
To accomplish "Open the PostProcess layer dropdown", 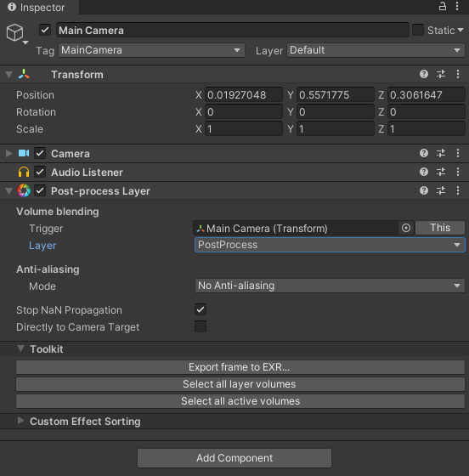I will click(x=330, y=245).
